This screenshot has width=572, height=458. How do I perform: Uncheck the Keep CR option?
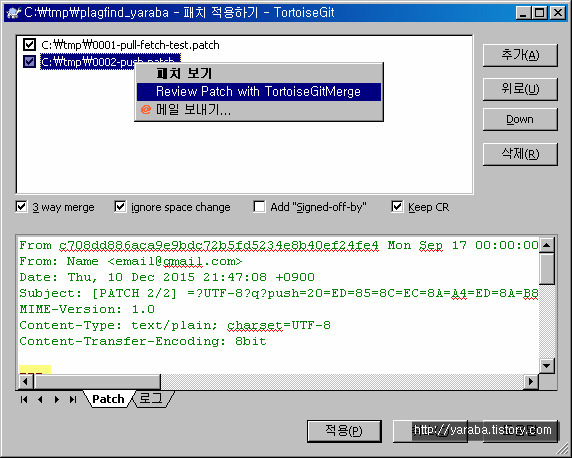pos(397,207)
